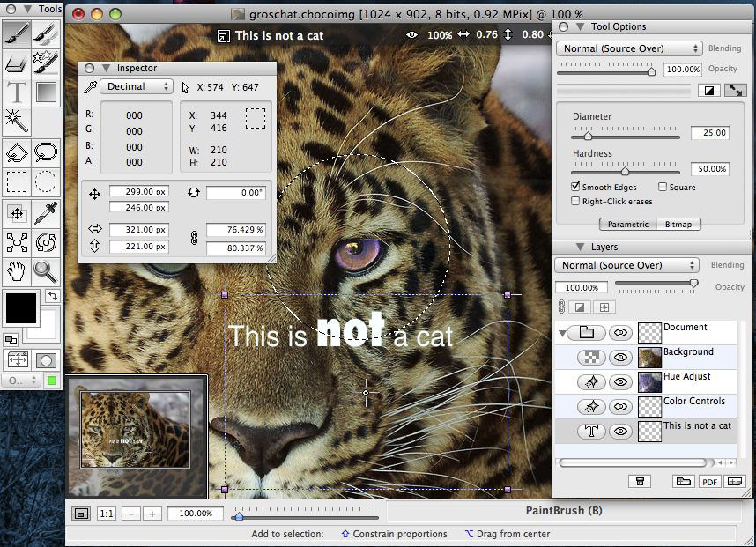756x547 pixels.
Task: Enable the Square brush checkbox
Action: 663,187
